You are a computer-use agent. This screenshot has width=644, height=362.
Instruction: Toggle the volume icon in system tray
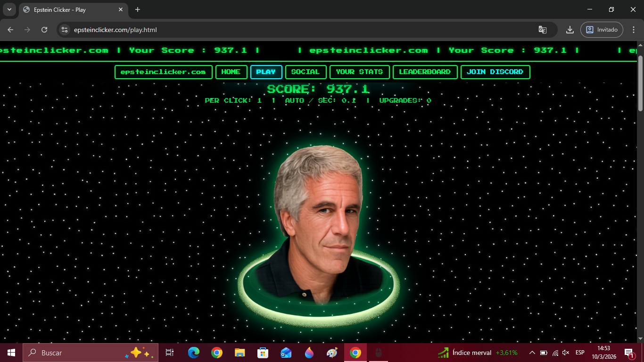[x=566, y=353]
